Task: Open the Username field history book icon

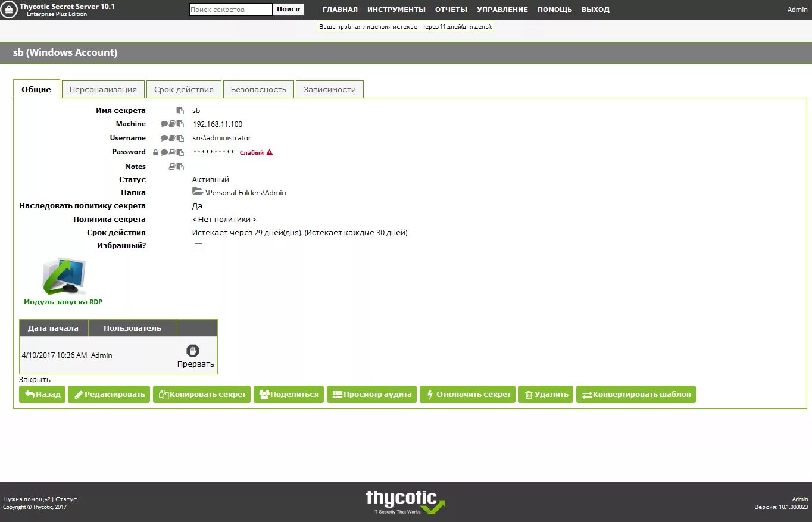Action: pos(172,138)
